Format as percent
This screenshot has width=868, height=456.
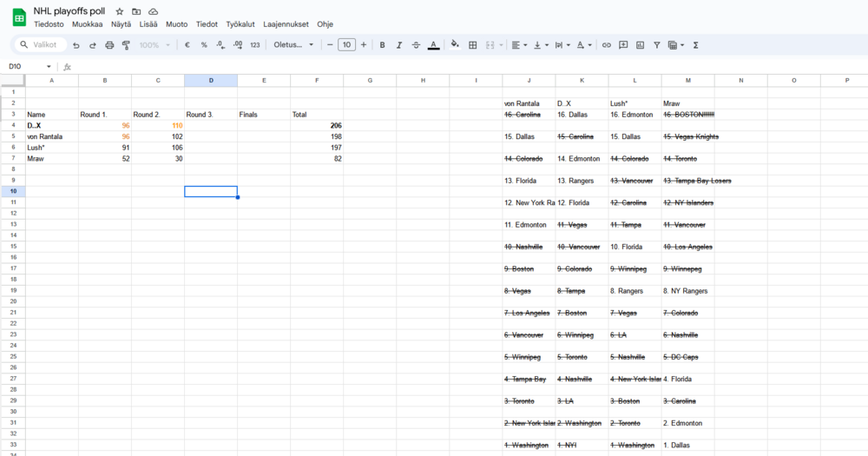click(x=204, y=45)
